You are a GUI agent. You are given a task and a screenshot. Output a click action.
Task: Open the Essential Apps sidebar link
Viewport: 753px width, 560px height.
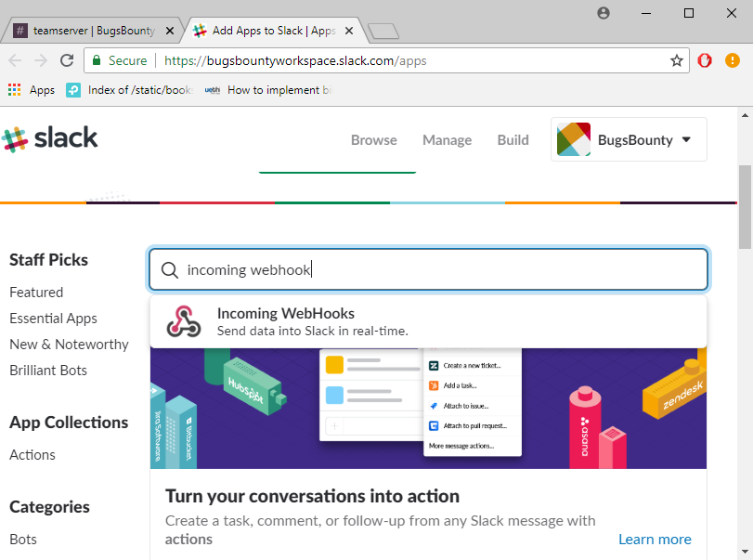[53, 319]
